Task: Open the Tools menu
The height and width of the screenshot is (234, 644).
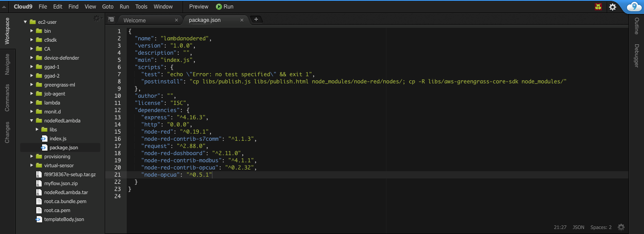Action: point(141,7)
